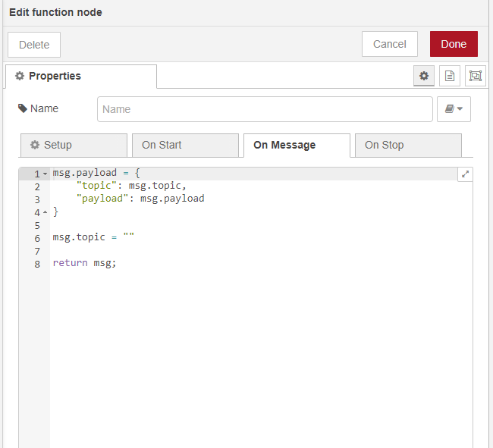The image size is (493, 448).
Task: Click line number 2 in gutter
Action: coord(37,186)
